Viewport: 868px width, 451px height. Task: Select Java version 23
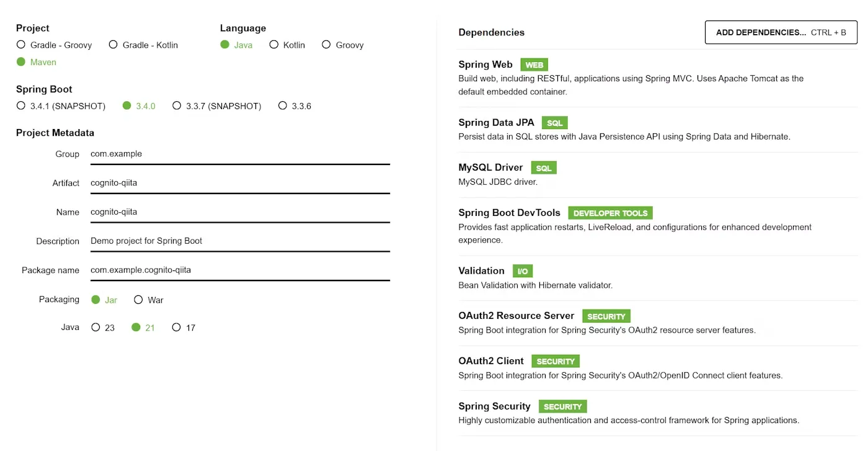pos(96,328)
